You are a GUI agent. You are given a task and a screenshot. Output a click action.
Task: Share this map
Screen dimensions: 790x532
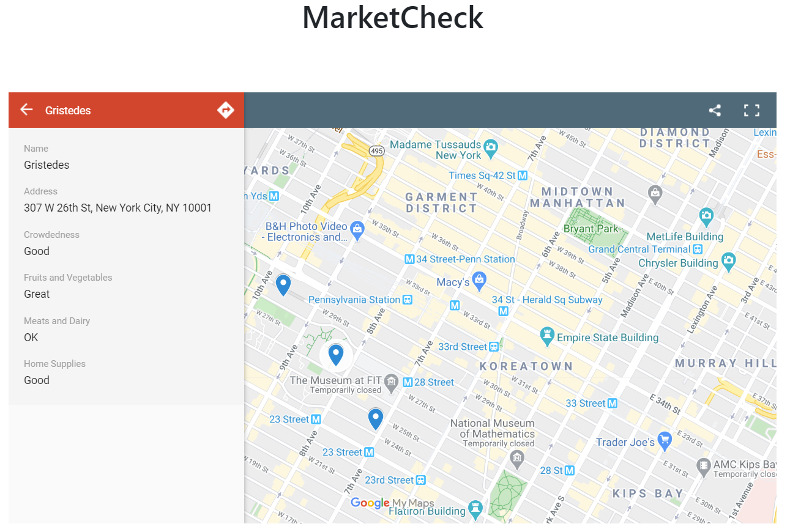[715, 110]
